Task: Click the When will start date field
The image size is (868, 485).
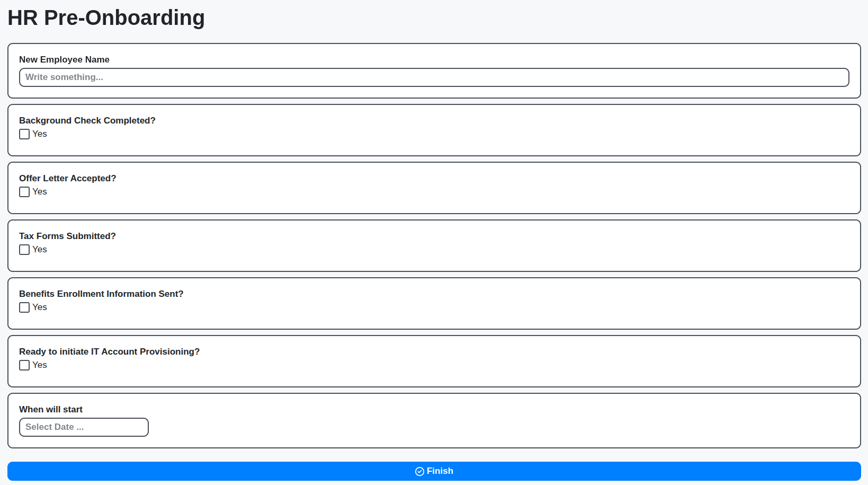Action: pos(83,427)
